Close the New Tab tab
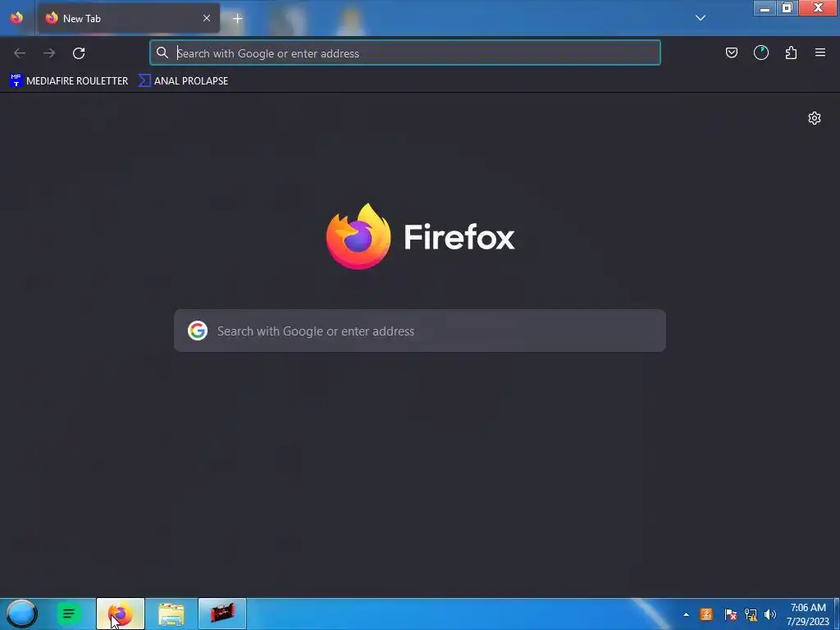840x630 pixels. tap(206, 18)
